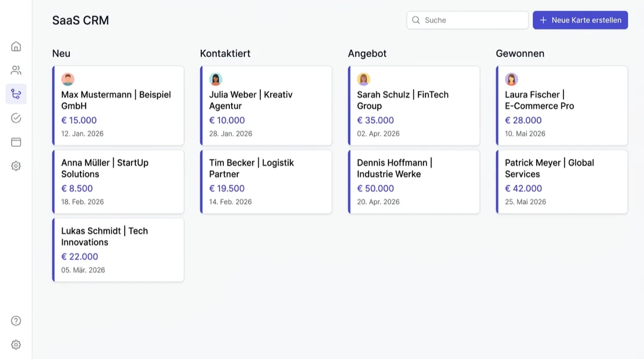Click Max Mustermann's avatar

pos(68,79)
